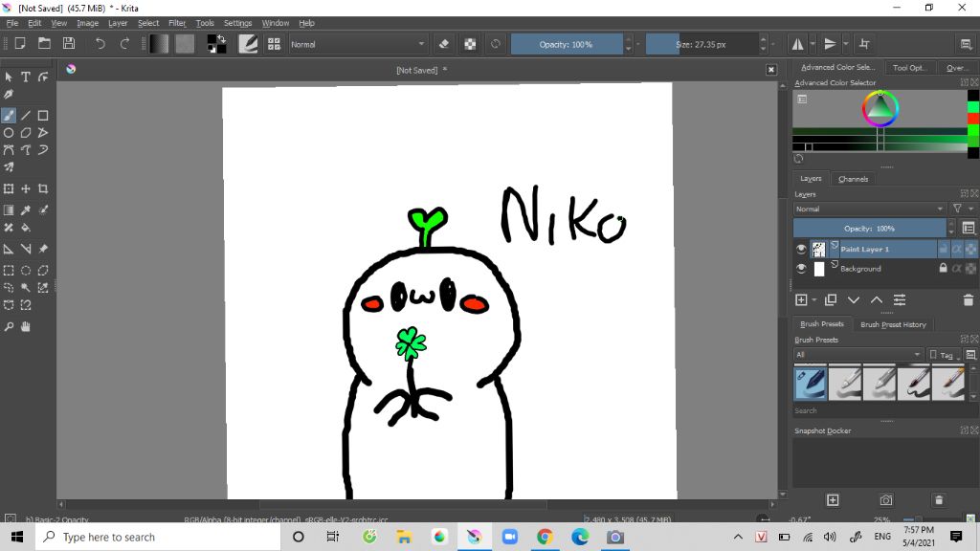Create a new document from toolbar
The width and height of the screenshot is (980, 551).
[x=20, y=44]
